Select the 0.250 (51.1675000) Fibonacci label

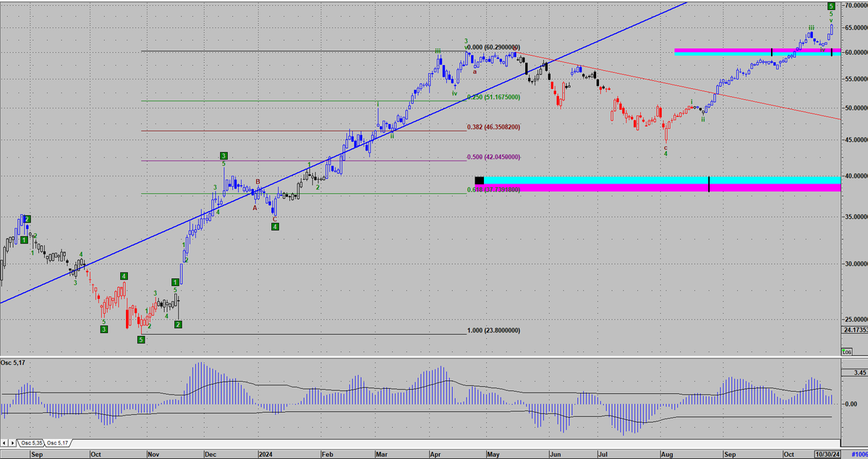[x=493, y=97]
